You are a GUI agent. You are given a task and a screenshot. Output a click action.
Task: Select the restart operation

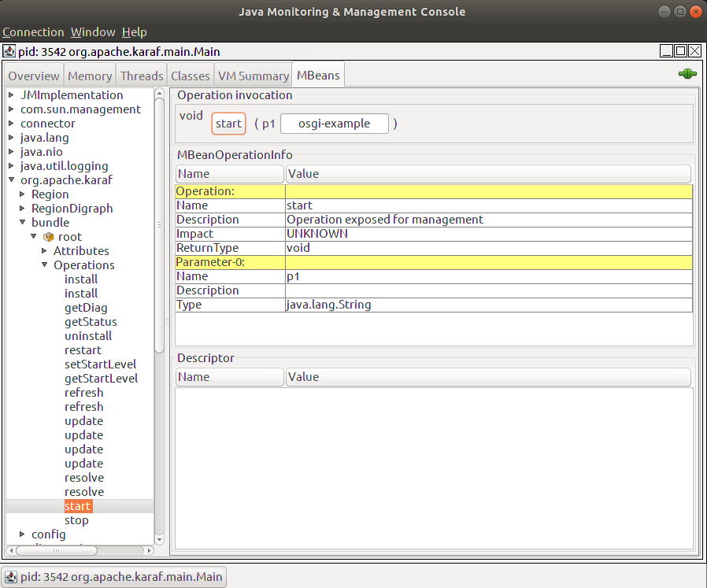pos(83,350)
